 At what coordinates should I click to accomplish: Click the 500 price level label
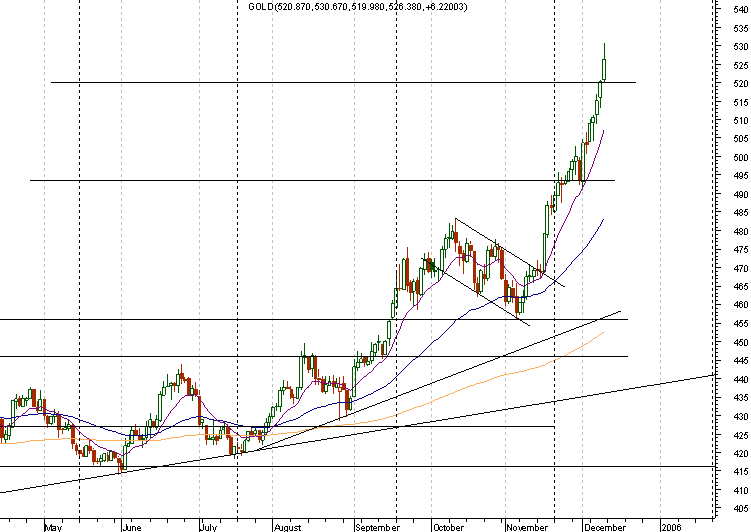click(x=740, y=158)
